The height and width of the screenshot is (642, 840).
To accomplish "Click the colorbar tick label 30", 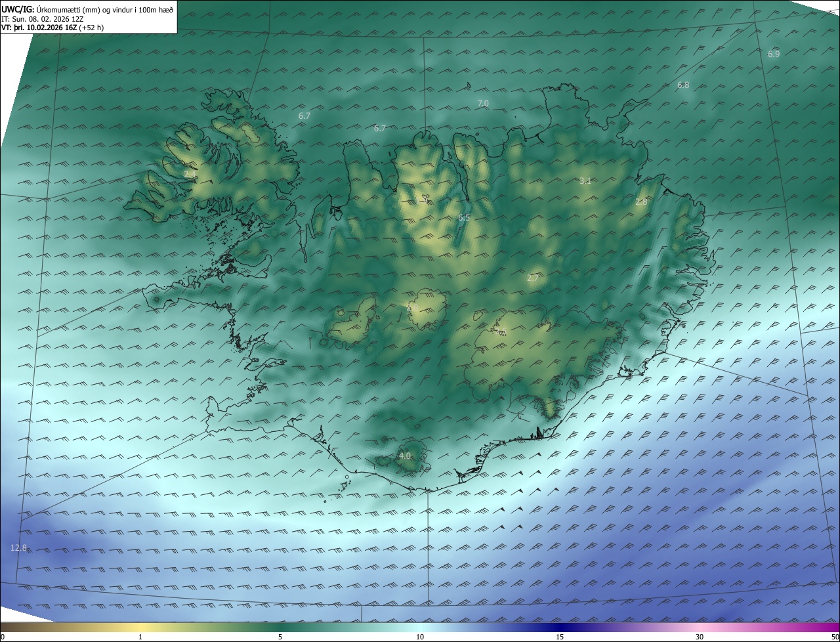I will [x=700, y=637].
